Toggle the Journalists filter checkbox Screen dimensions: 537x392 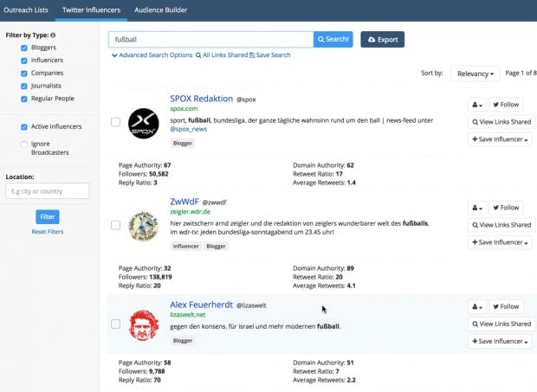tap(24, 86)
